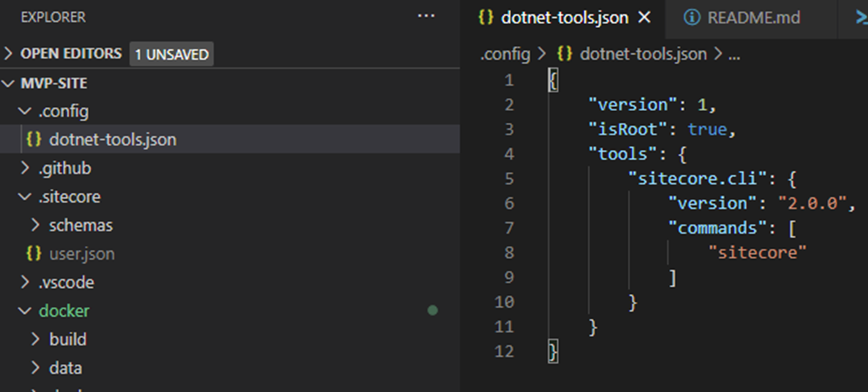The height and width of the screenshot is (392, 868).
Task: Click .config in the breadcrumb path
Action: click(x=505, y=54)
